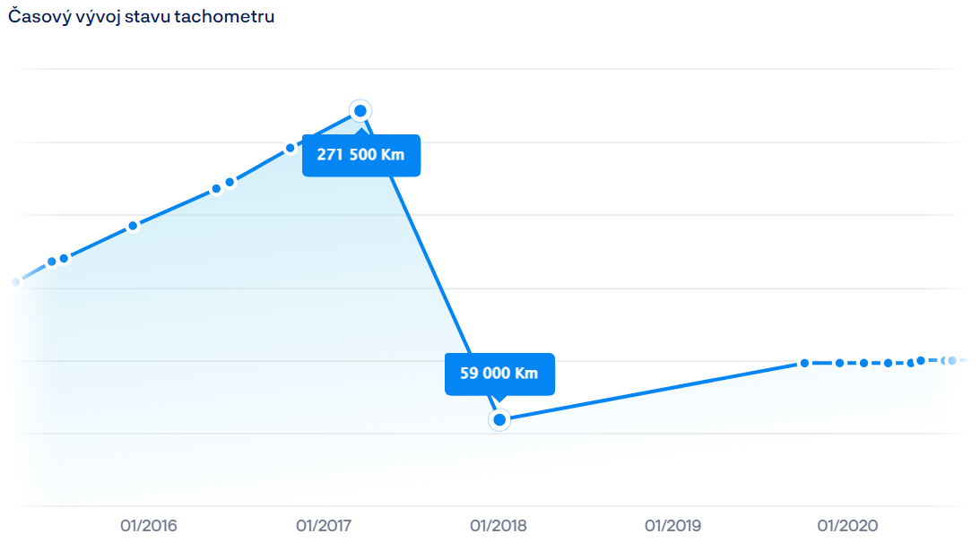Click the 01/2019 axis label
The height and width of the screenshot is (542, 980).
(x=672, y=526)
